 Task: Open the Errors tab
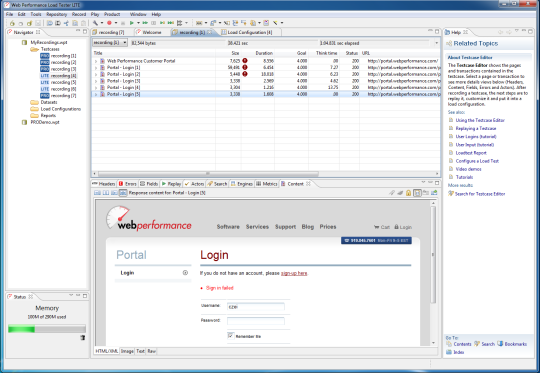(127, 184)
